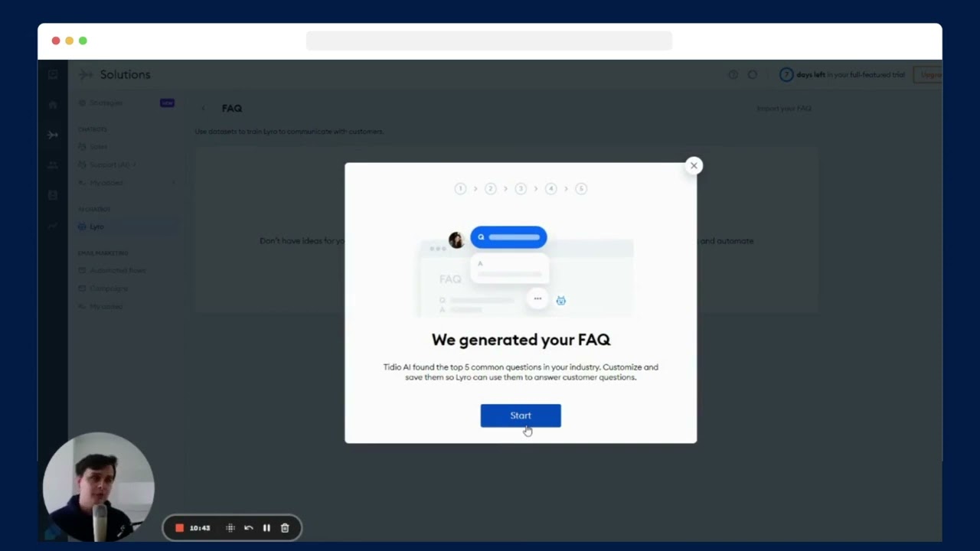
Task: Click the 10:43 recording timer
Action: (x=200, y=528)
